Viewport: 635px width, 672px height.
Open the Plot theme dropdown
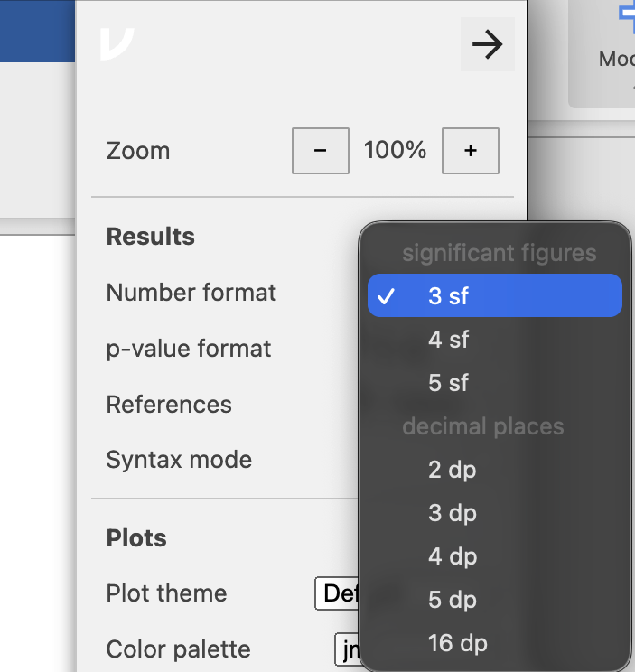click(x=337, y=593)
